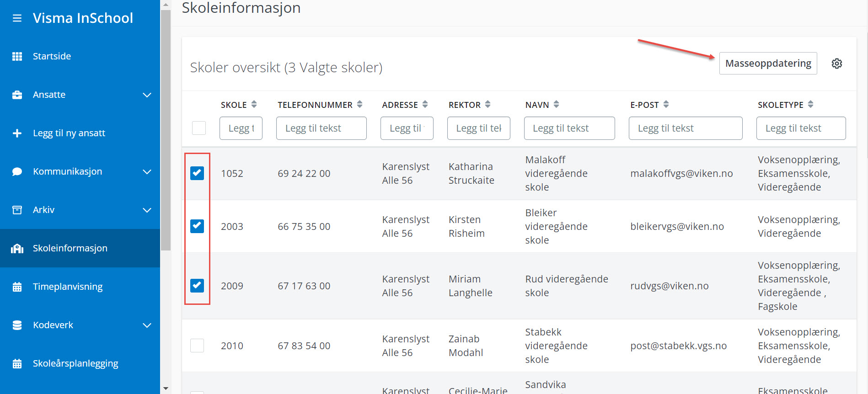
Task: Expand the Arkiv menu chevron
Action: [147, 210]
